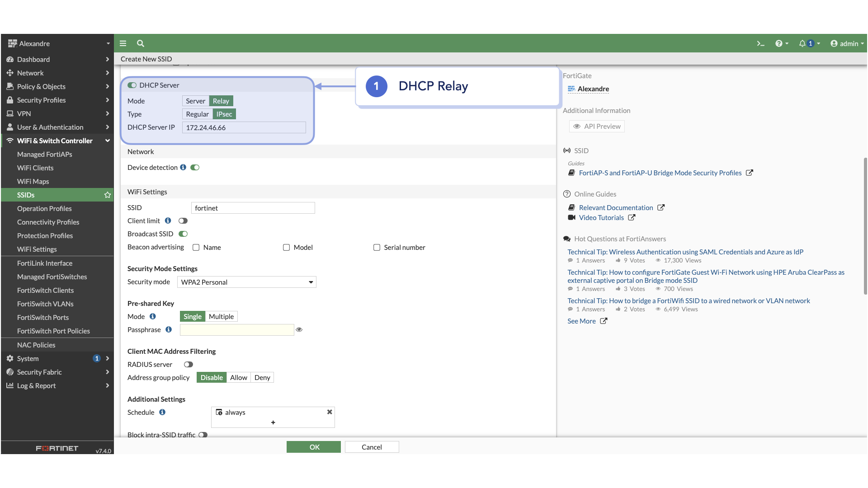The image size is (868, 488).
Task: Click the help question mark icon
Action: (778, 43)
